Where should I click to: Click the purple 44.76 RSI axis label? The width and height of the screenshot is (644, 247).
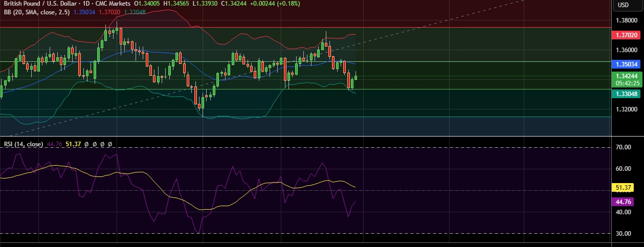pos(622,201)
